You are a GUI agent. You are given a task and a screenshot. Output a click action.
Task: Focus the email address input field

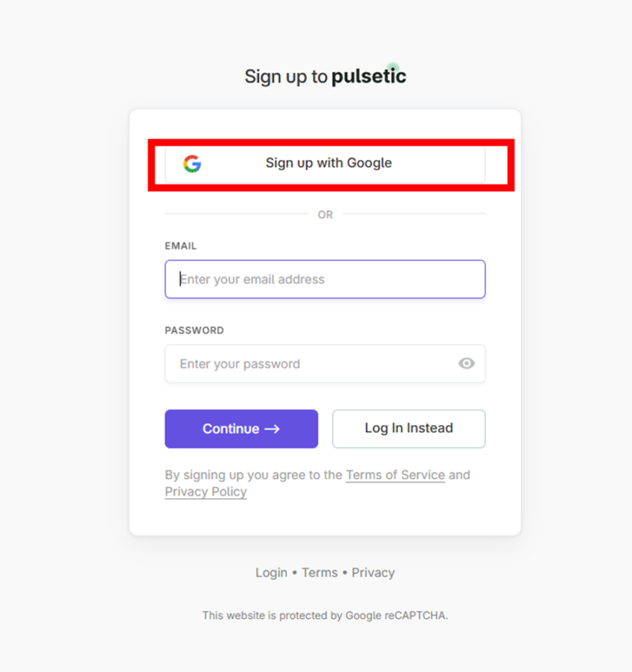(325, 280)
